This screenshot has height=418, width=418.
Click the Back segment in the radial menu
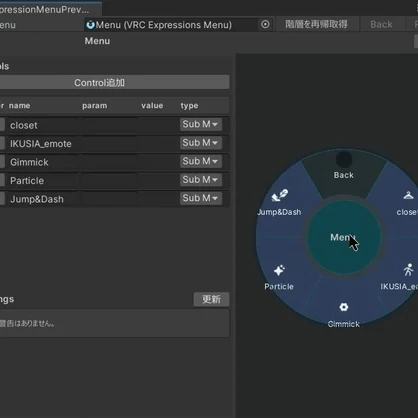click(344, 175)
